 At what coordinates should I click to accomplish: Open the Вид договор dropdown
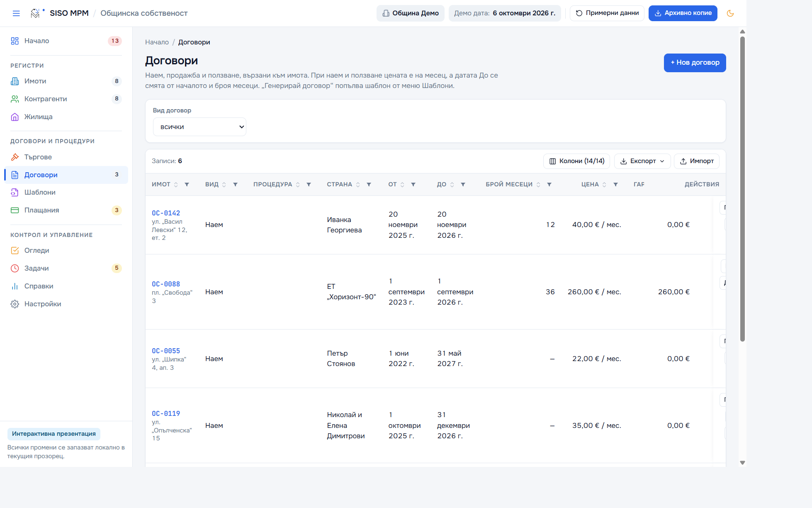(199, 127)
